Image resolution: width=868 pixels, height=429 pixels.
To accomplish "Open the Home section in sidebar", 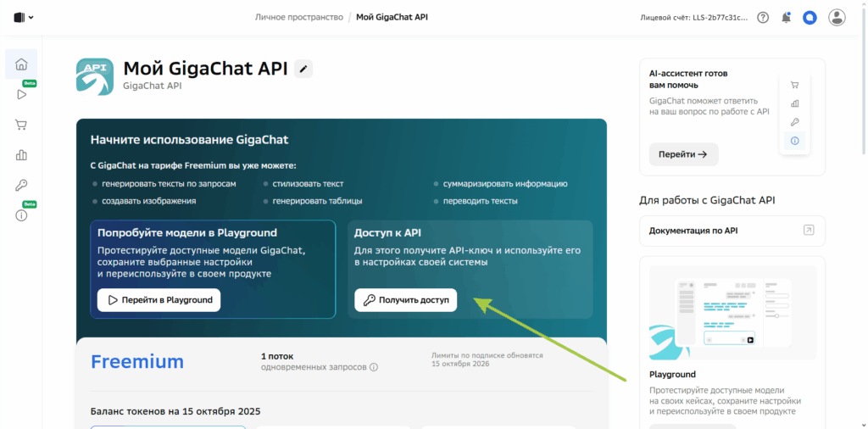I will click(21, 64).
